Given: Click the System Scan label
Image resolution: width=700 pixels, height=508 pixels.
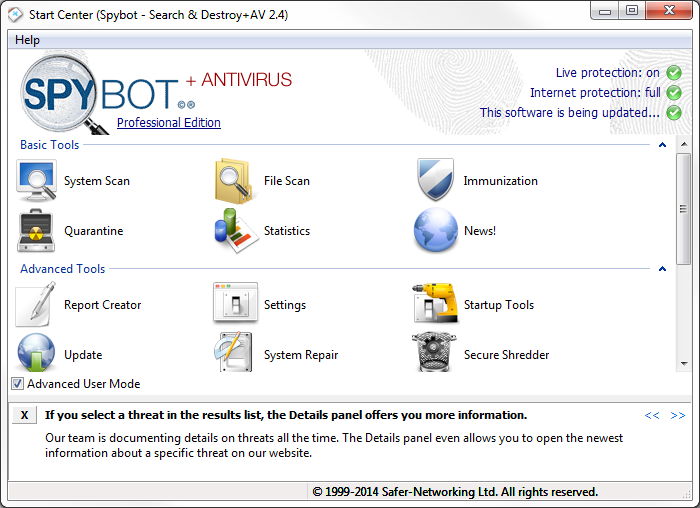Looking at the screenshot, I should pos(97,181).
